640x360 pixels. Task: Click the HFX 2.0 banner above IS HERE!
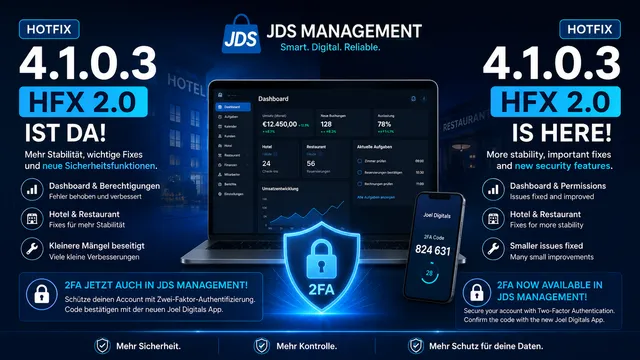(556, 102)
